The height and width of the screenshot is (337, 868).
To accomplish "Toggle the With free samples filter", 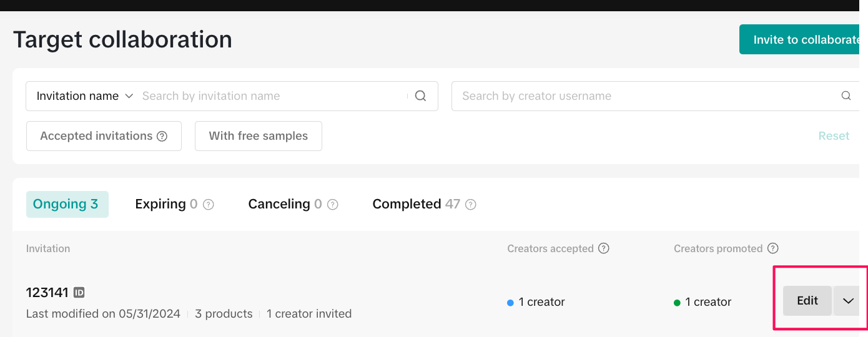I will [258, 136].
